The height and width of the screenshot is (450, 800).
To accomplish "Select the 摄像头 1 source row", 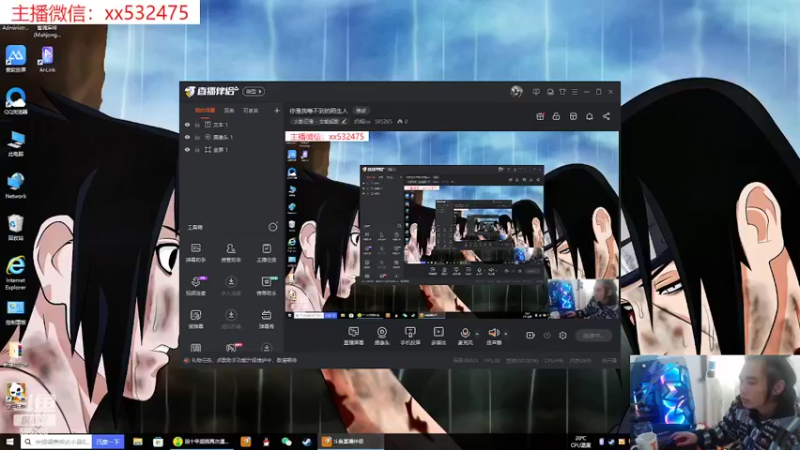I will 231,137.
